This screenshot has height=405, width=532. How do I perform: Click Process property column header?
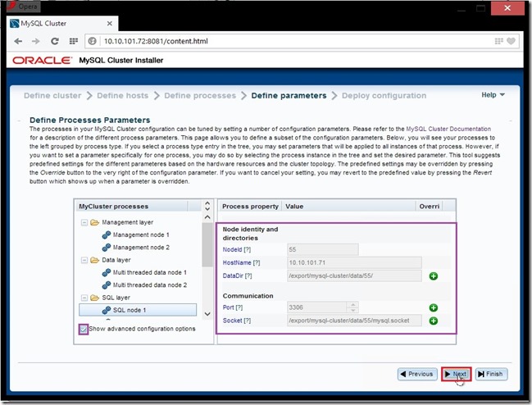coord(250,207)
